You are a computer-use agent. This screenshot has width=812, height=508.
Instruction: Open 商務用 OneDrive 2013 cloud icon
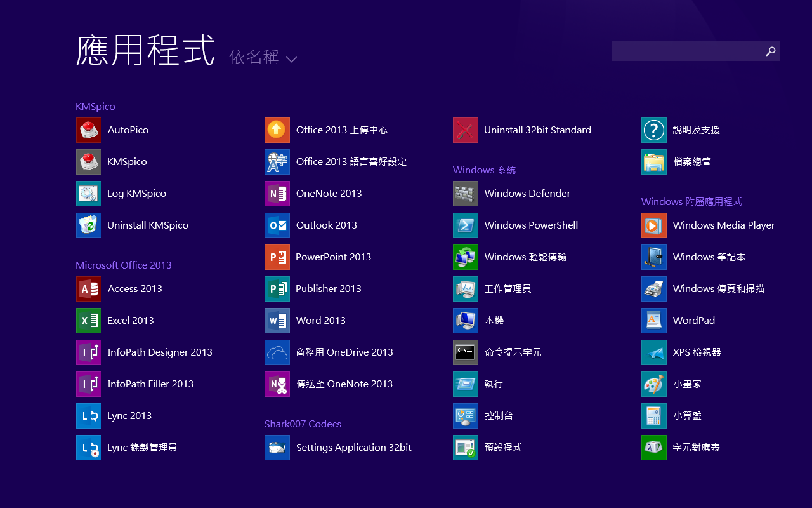coord(277,352)
